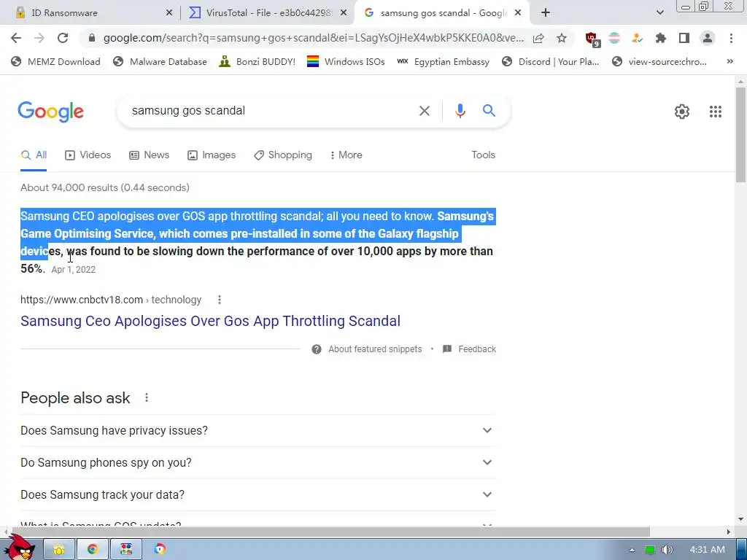This screenshot has width=747, height=560.
Task: Open the Chrome profile avatar
Action: 708,38
